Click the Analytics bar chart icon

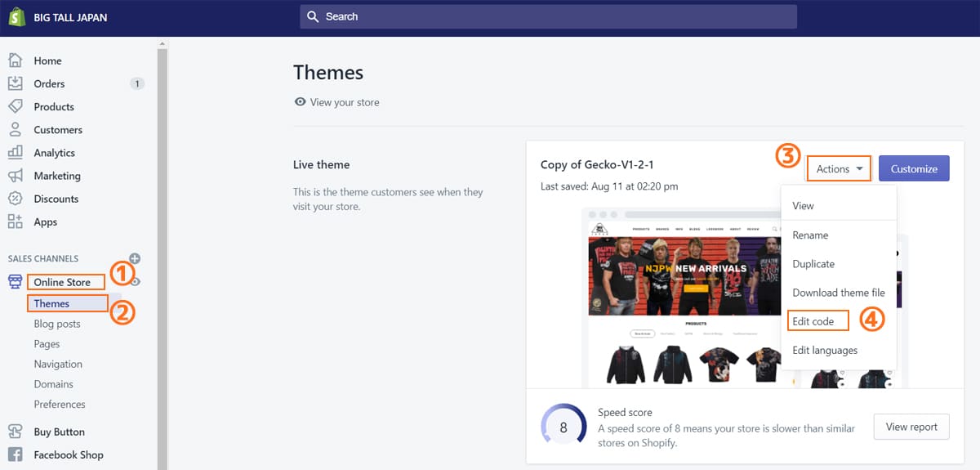tap(15, 152)
